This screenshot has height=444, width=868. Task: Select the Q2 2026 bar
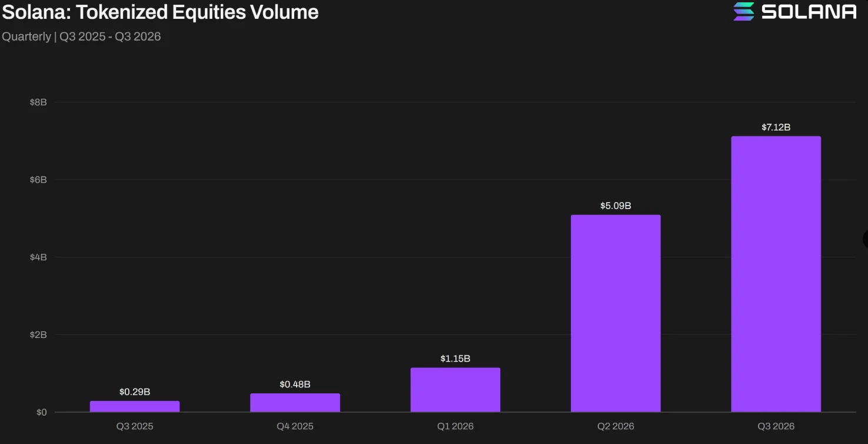pyautogui.click(x=616, y=313)
